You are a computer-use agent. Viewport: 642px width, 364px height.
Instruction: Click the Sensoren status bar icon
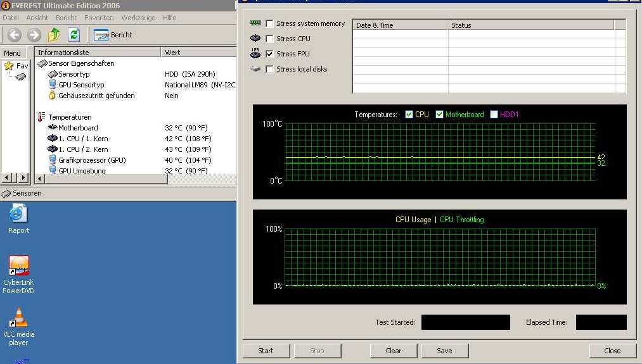pos(6,193)
